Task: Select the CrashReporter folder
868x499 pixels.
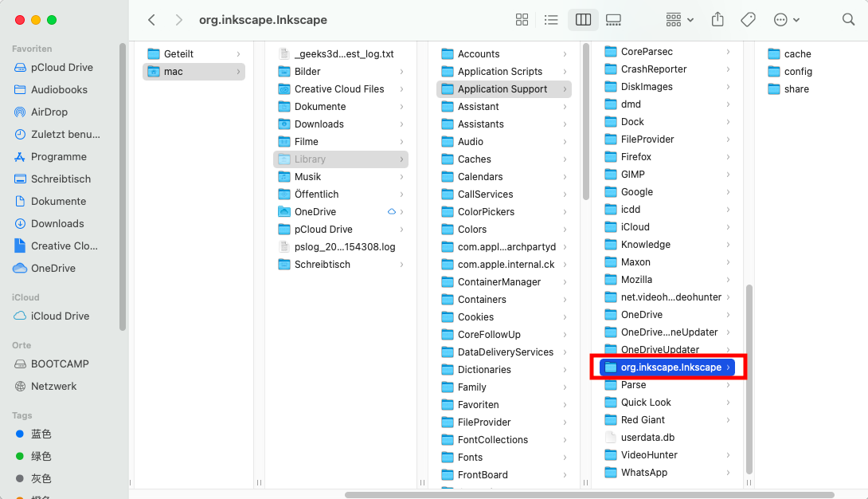Action: click(667, 69)
